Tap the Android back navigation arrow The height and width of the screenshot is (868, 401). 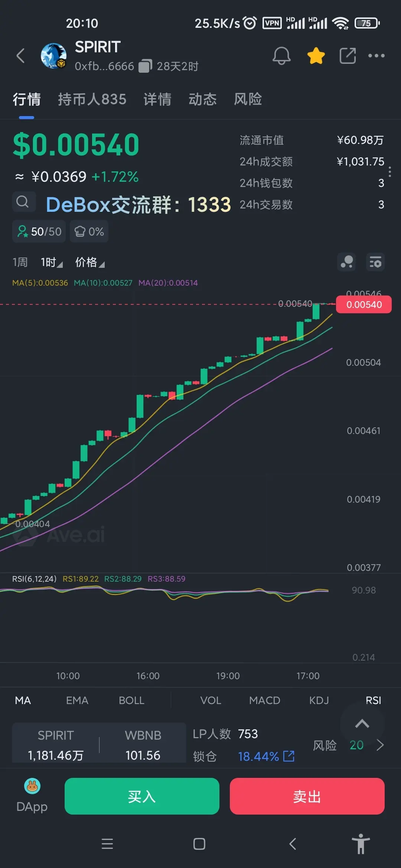(293, 844)
